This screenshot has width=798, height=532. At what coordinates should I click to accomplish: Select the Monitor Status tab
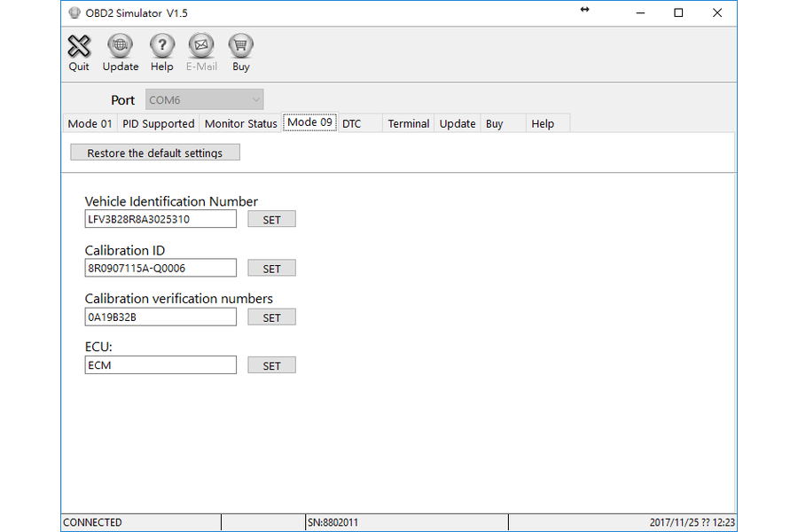coord(240,123)
